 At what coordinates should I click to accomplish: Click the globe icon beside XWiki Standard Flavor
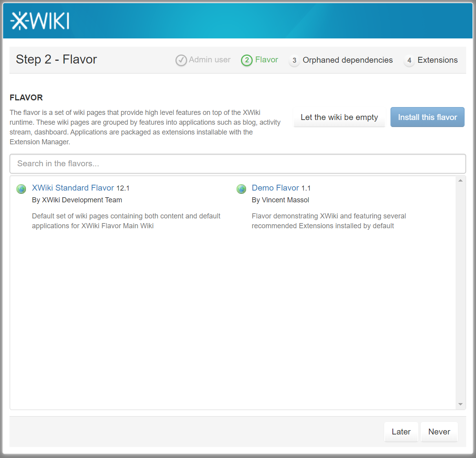21,189
